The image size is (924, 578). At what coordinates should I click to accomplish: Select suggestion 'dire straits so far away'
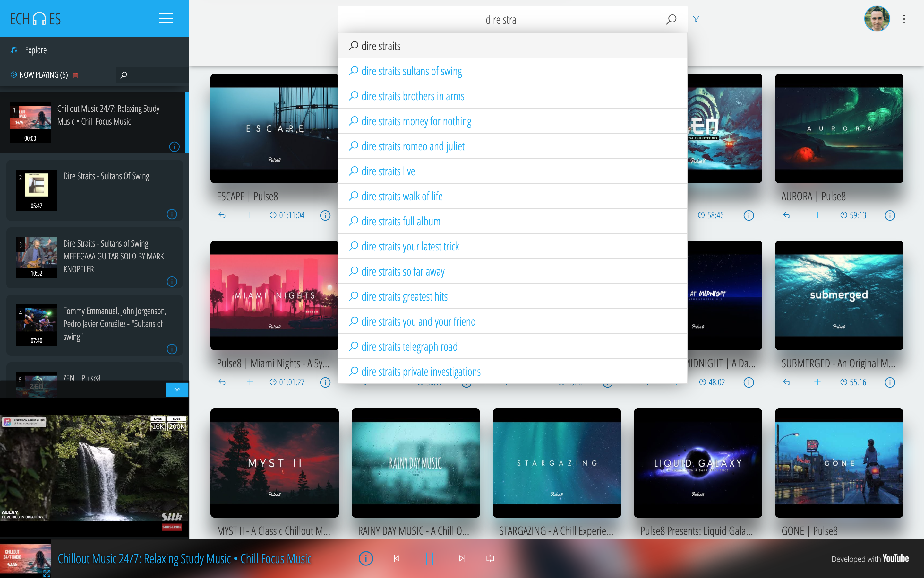(512, 271)
